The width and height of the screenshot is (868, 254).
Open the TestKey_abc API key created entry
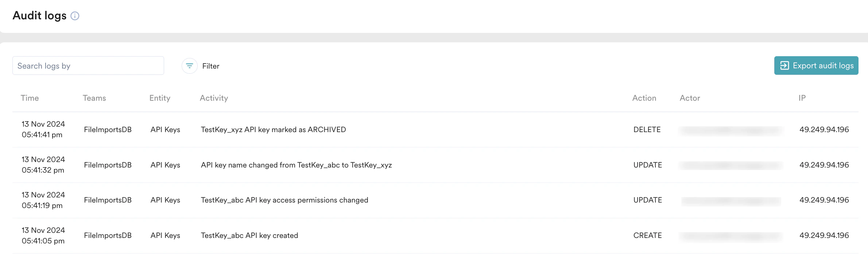pyautogui.click(x=249, y=235)
